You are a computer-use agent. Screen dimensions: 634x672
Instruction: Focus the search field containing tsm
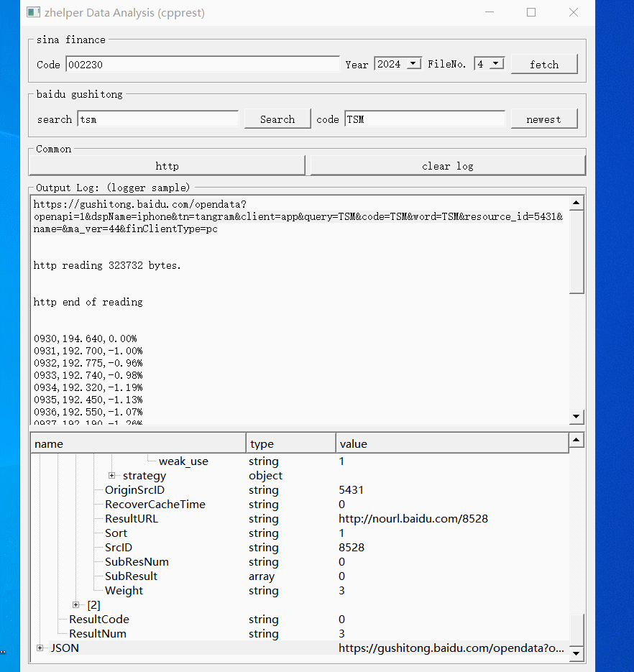157,119
